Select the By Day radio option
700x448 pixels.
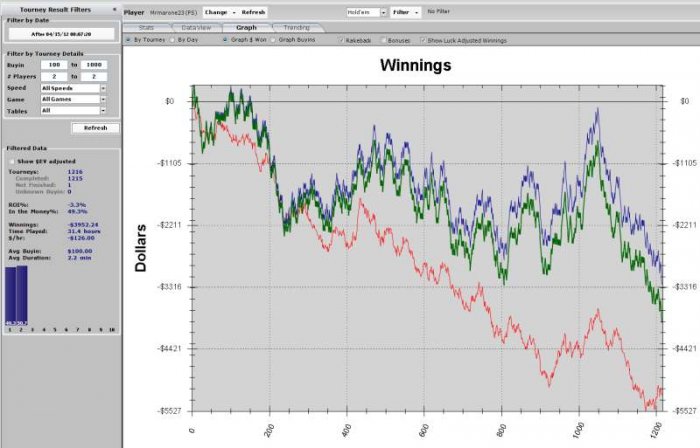[x=172, y=40]
